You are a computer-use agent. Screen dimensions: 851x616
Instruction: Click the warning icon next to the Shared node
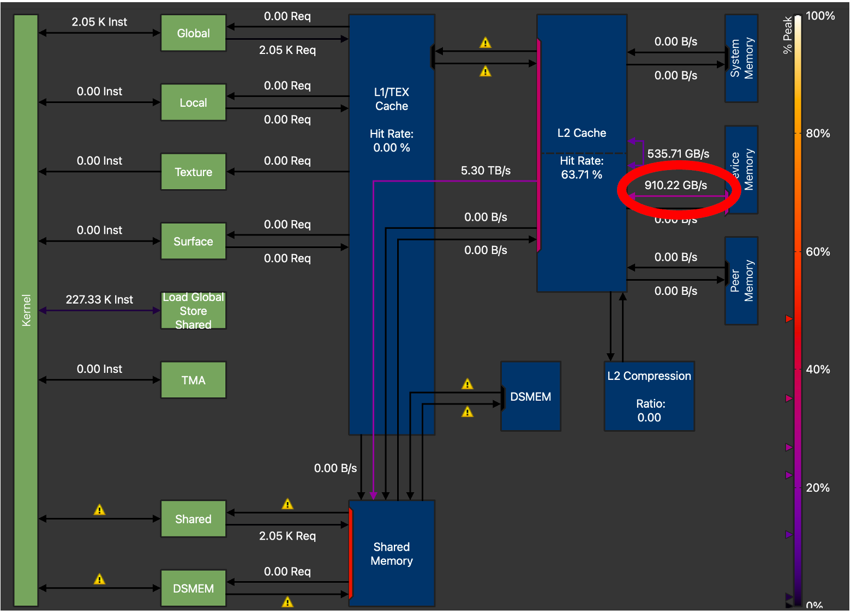(99, 510)
